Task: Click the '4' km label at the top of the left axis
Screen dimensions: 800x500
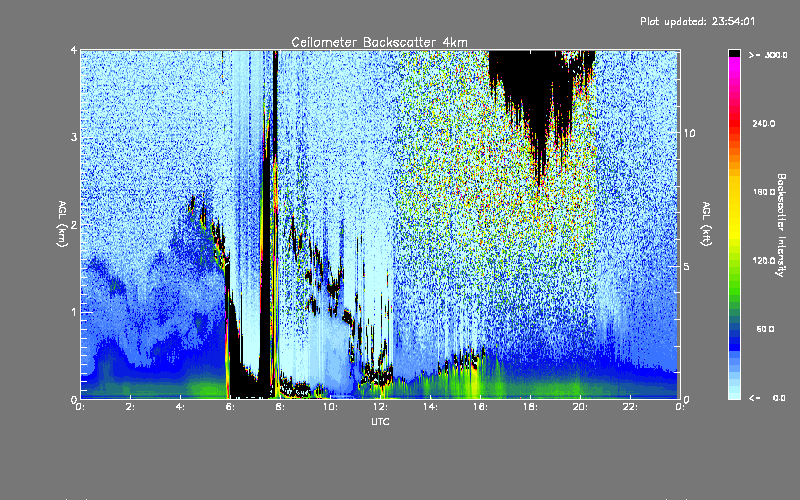Action: [74, 51]
